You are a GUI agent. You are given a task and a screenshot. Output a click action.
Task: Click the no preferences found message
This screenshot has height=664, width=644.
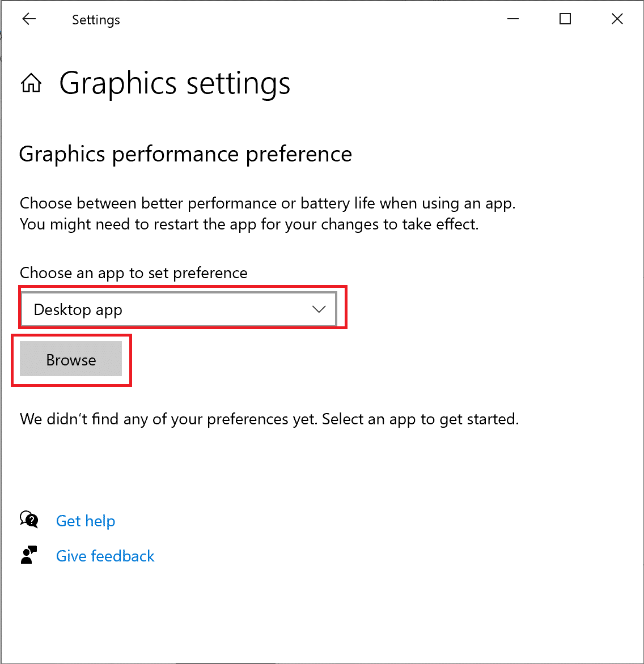(x=269, y=419)
